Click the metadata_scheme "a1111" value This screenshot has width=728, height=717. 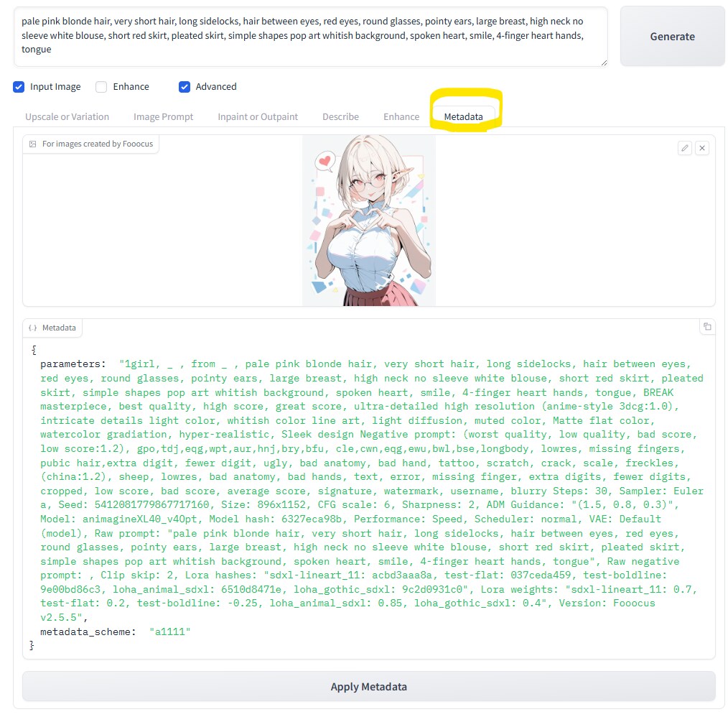[x=169, y=632]
